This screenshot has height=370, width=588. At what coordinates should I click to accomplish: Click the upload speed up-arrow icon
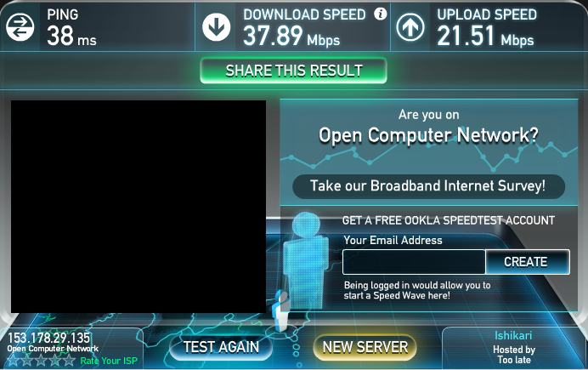coord(410,27)
